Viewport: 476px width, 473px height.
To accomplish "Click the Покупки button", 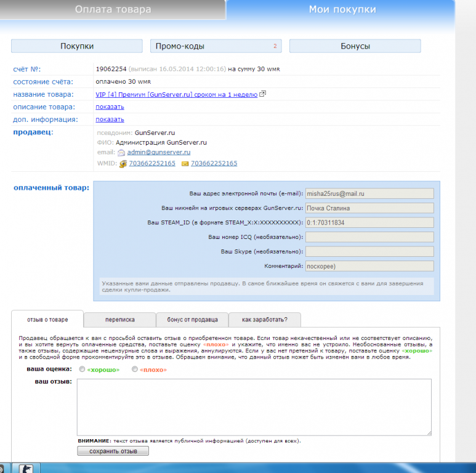I will [77, 46].
